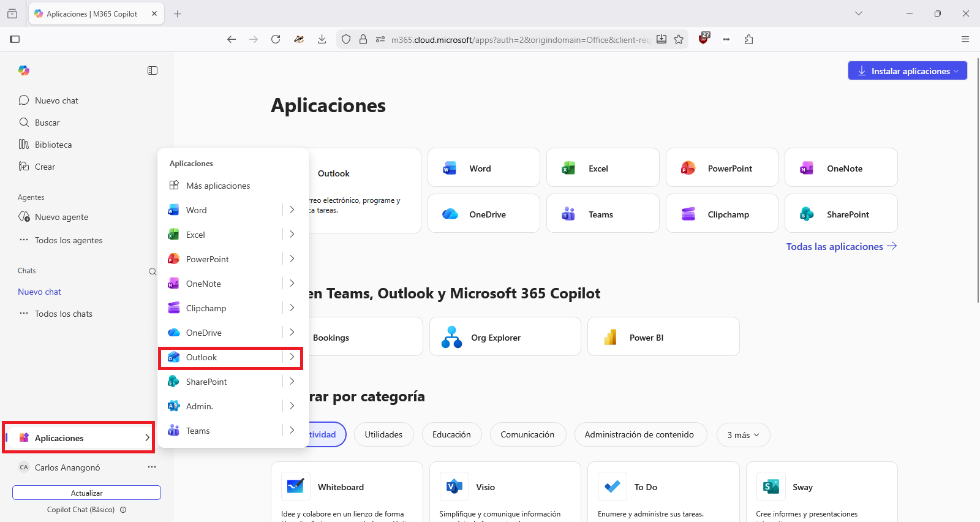Open the browser hamburger menu
Viewport: 980px width, 522px height.
(965, 39)
